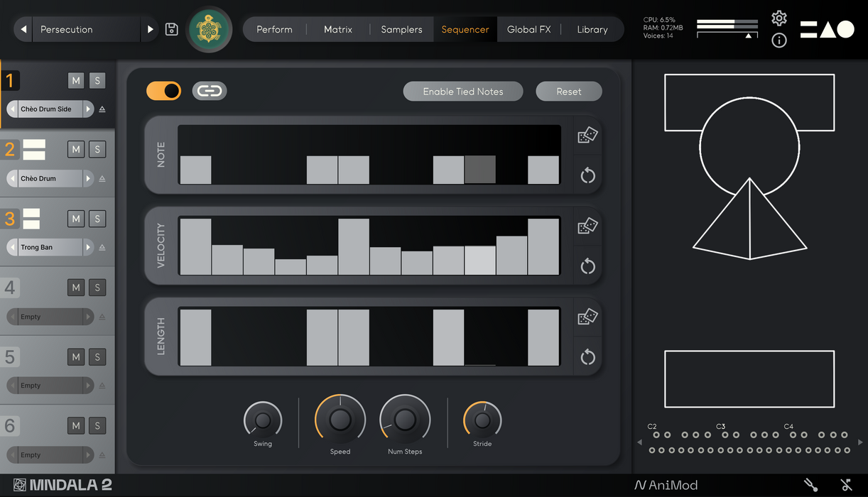This screenshot has height=497, width=868.
Task: Click the Swing knob
Action: (x=263, y=420)
